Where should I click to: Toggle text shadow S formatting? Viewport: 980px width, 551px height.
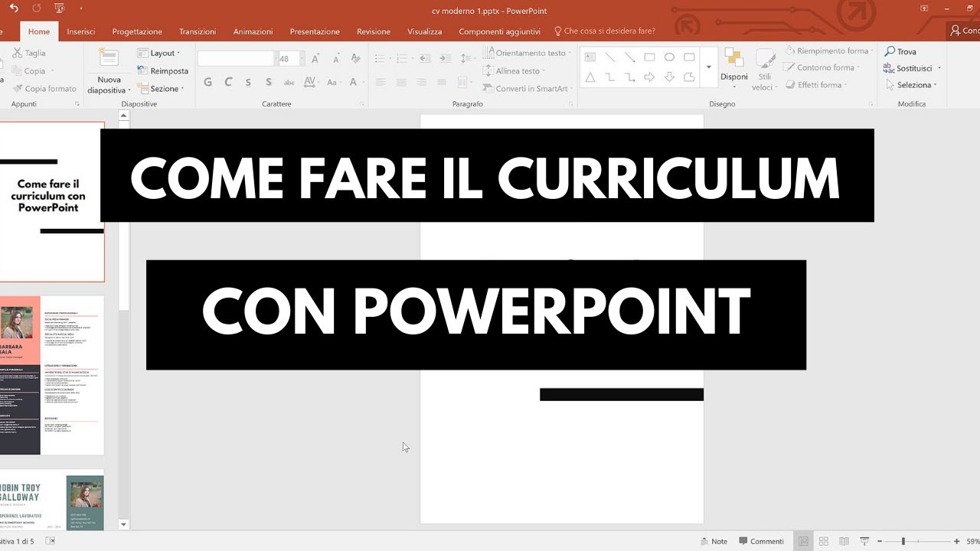click(268, 82)
